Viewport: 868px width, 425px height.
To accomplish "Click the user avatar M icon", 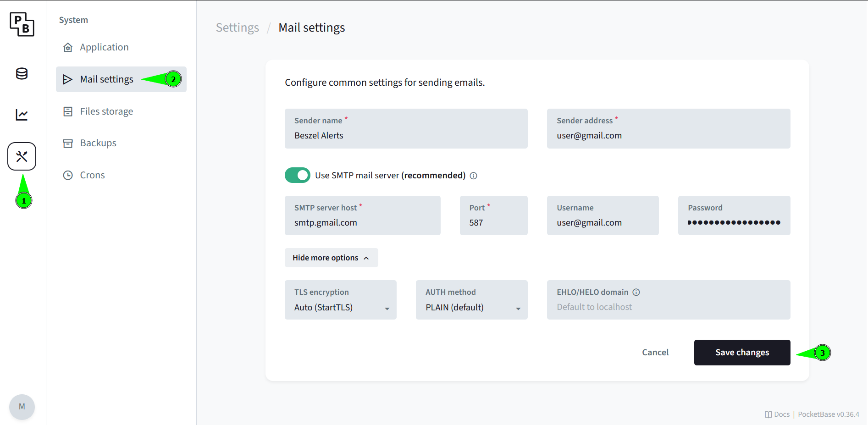I will tap(22, 407).
